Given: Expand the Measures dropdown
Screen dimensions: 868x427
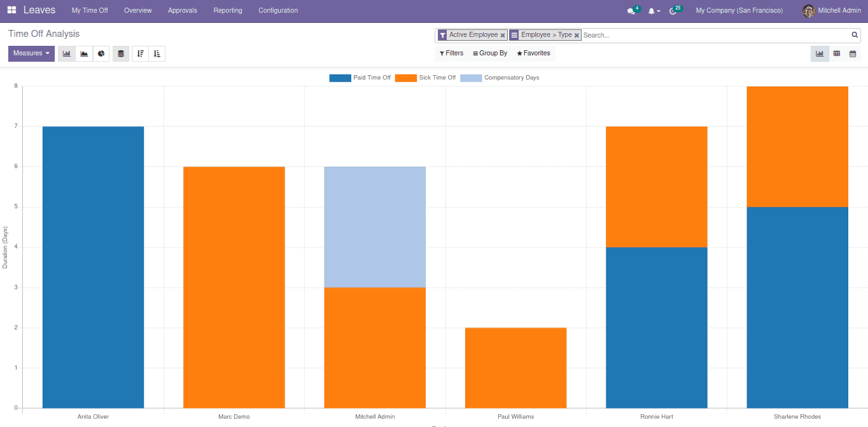Looking at the screenshot, I should pos(31,53).
